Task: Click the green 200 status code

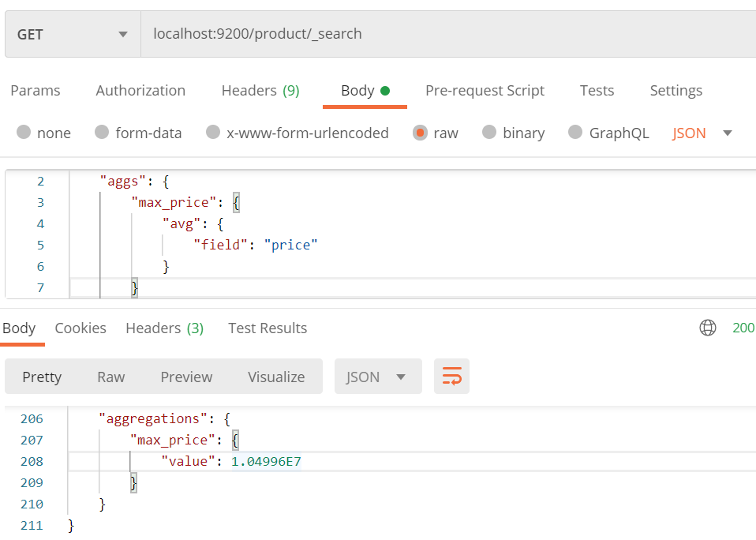Action: tap(743, 327)
